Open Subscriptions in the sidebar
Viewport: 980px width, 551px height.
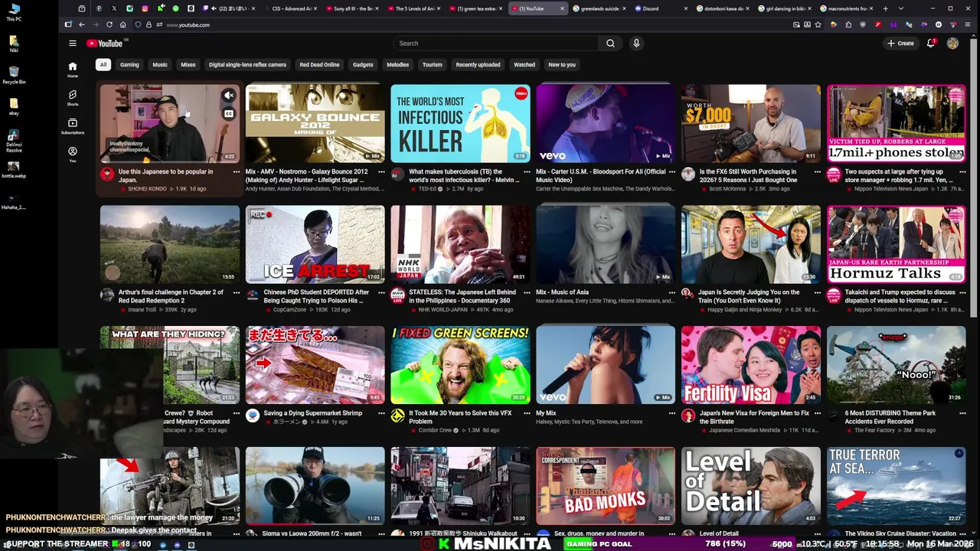(73, 126)
